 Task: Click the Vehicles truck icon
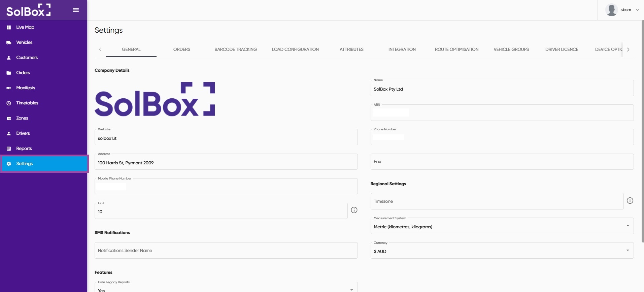pos(9,42)
